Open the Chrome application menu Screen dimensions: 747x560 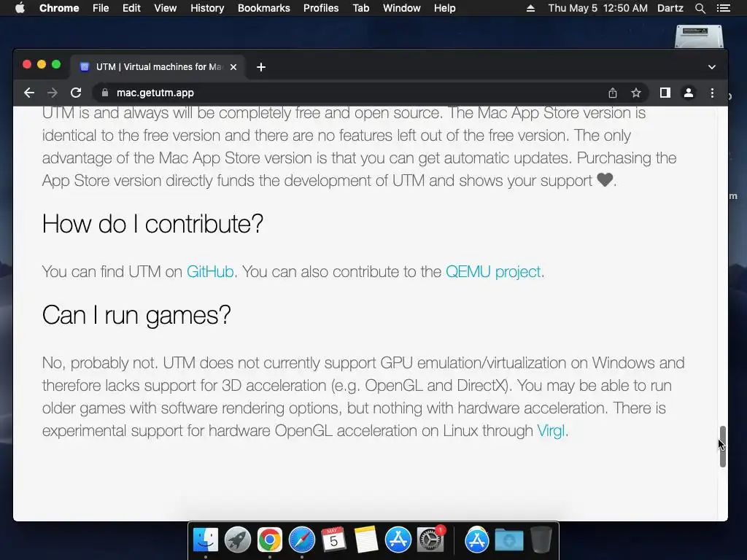(59, 8)
